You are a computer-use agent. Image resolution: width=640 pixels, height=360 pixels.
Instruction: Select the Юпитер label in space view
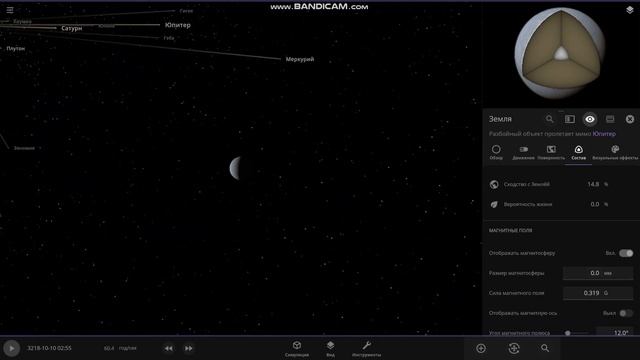[178, 25]
